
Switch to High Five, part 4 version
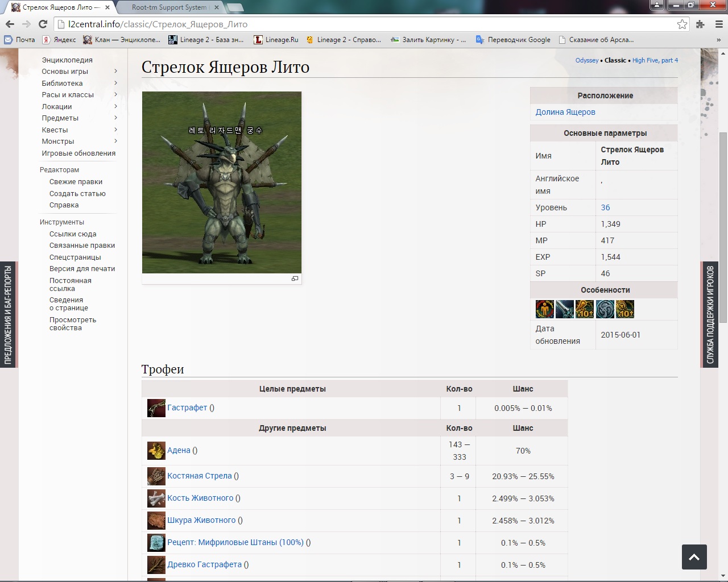click(655, 60)
